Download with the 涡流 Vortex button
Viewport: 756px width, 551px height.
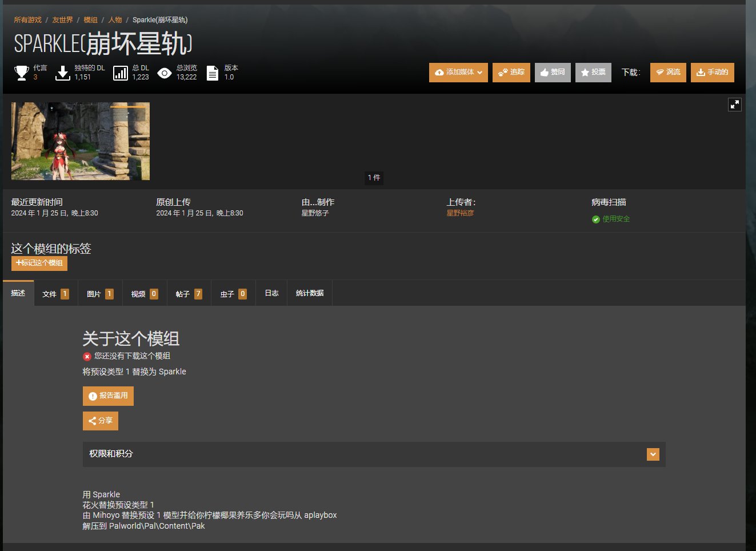[x=668, y=73]
